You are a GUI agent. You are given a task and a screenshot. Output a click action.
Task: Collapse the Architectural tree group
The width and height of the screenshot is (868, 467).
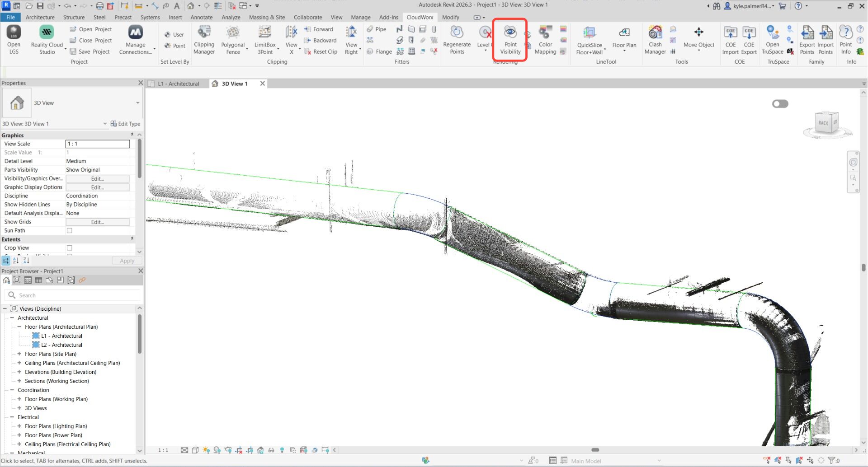click(12, 318)
